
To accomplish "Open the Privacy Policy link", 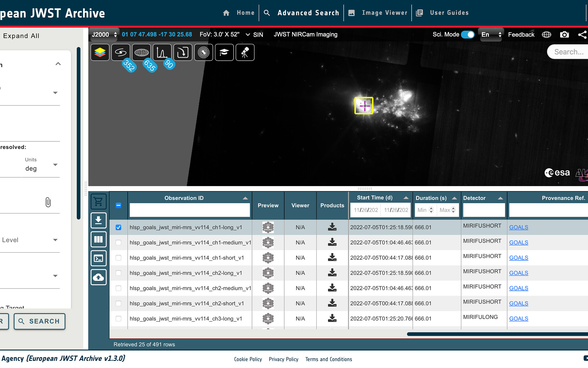I will coord(283,359).
